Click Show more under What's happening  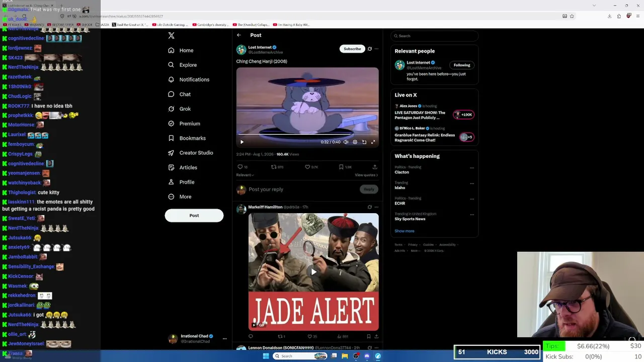[405, 231]
